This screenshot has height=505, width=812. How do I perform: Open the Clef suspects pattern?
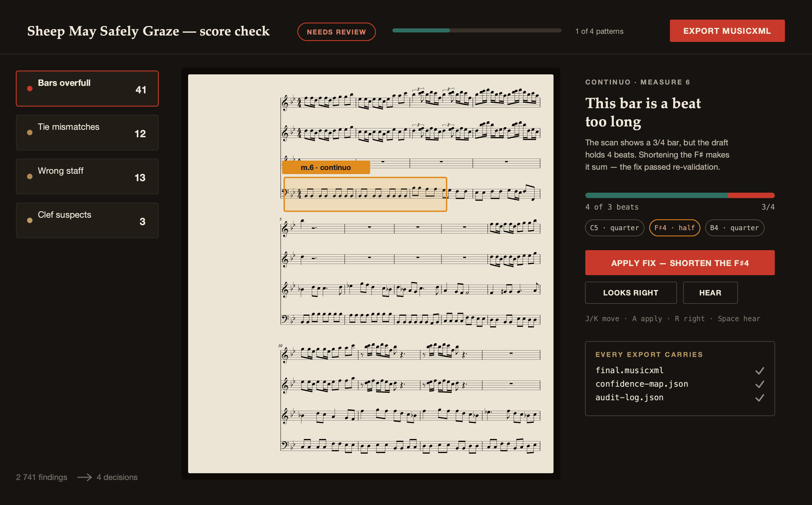(x=87, y=220)
